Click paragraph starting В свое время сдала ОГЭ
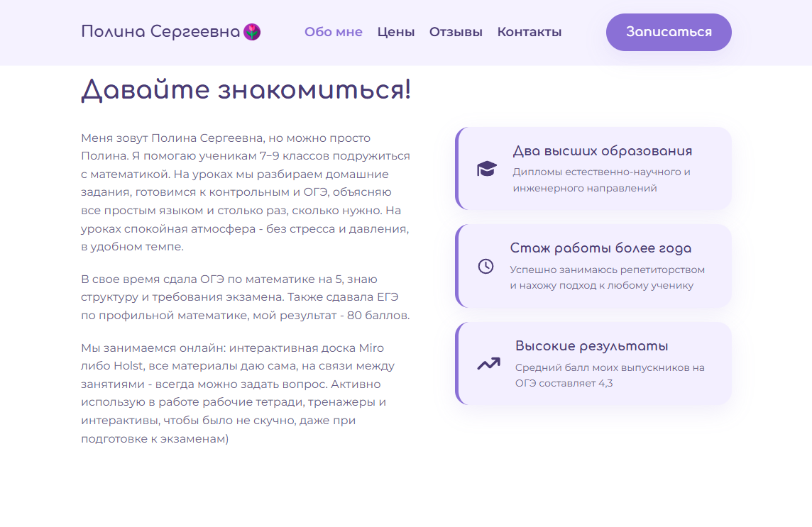Image resolution: width=812 pixels, height=527 pixels. 246,297
